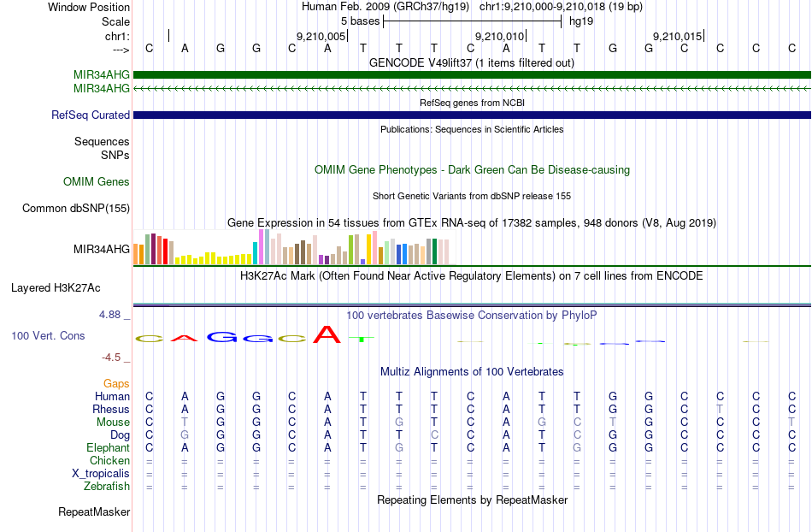Click the 9,210,005 position marker
The image size is (812, 532).
(x=321, y=36)
